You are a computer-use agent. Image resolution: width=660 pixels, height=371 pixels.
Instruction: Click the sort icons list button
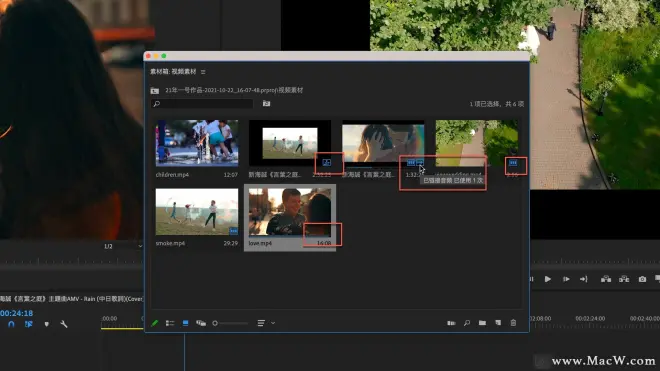click(x=261, y=323)
